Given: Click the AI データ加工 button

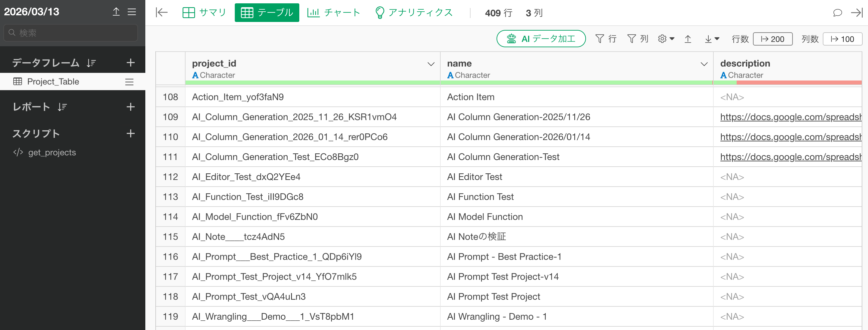Looking at the screenshot, I should click(541, 39).
